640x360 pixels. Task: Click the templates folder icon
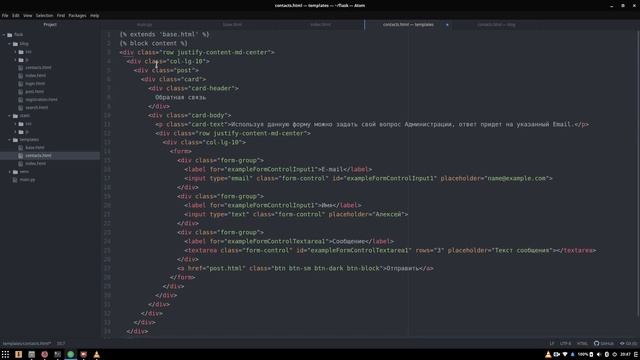[15, 140]
